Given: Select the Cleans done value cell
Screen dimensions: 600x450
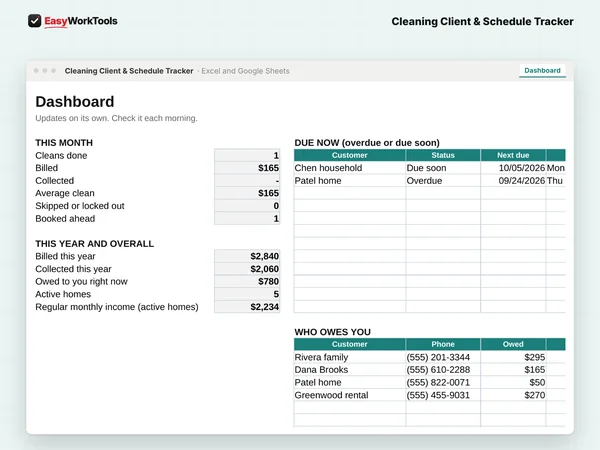Looking at the screenshot, I should (247, 155).
